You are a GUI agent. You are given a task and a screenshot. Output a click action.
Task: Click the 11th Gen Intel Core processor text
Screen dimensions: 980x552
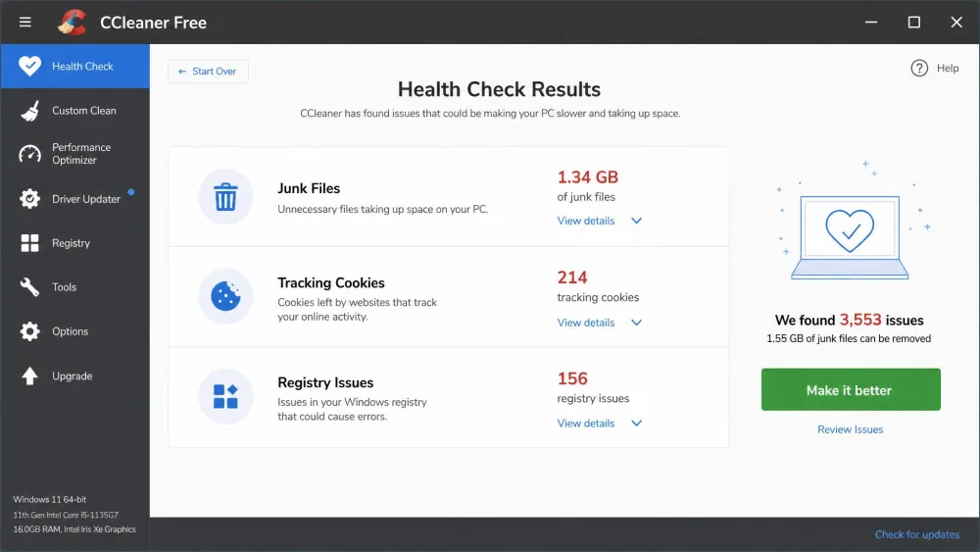66,515
